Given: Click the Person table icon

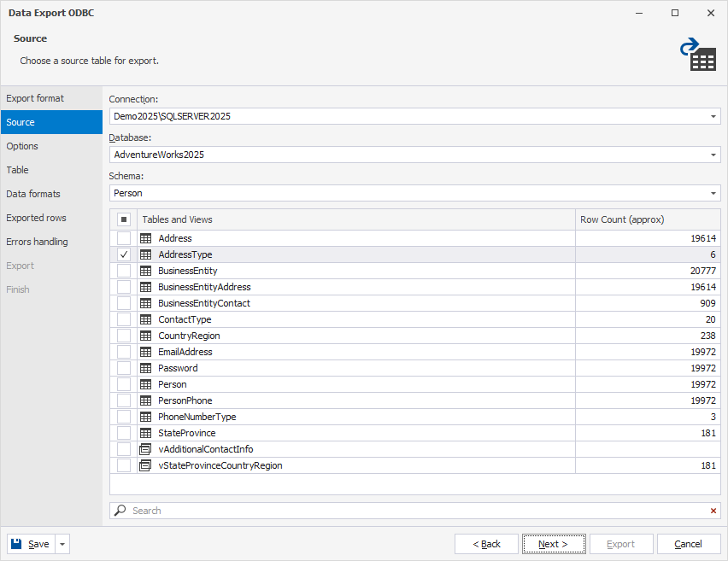Looking at the screenshot, I should (x=145, y=384).
